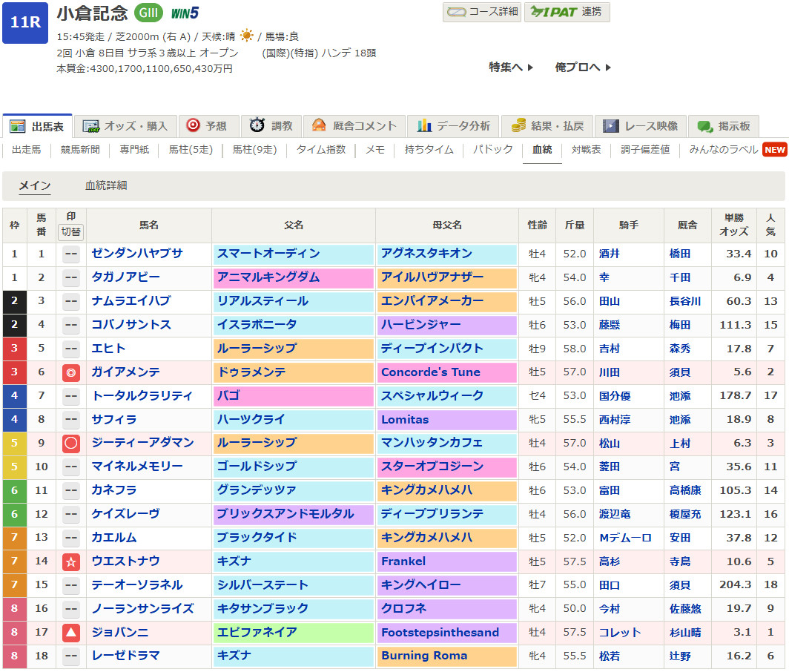This screenshot has height=672, width=789.
Task: Click the コース詳細 button
Action: click(x=481, y=12)
